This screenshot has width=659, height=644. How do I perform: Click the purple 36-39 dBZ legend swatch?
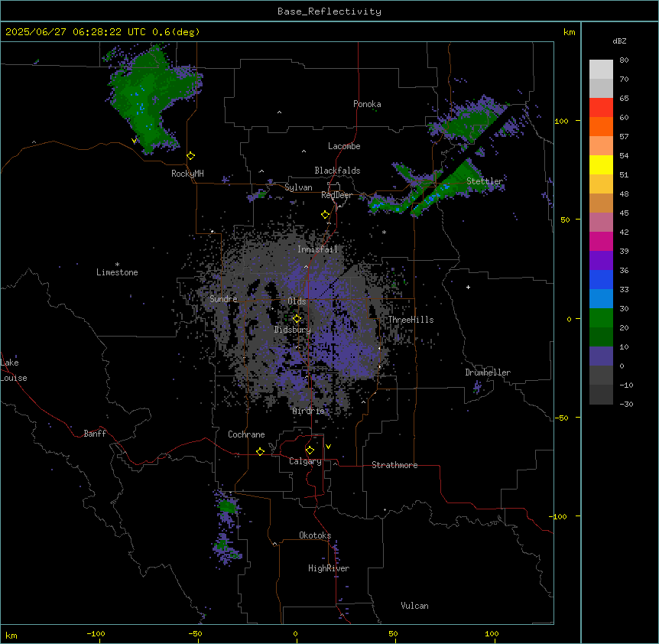601,261
